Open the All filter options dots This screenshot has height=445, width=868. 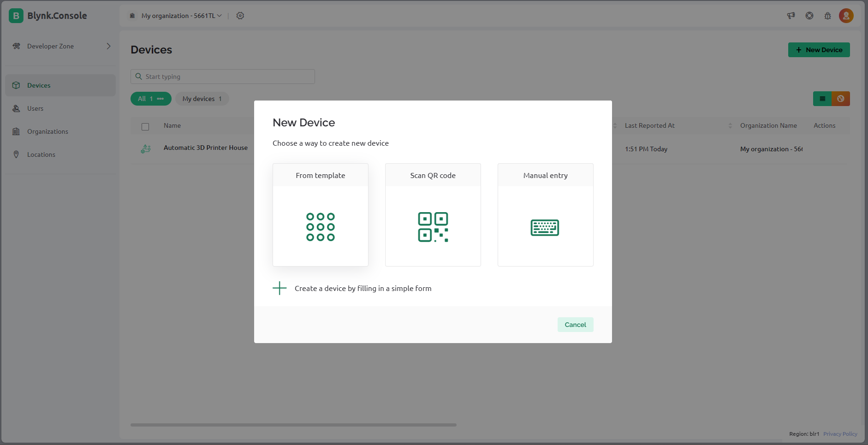[x=161, y=99]
